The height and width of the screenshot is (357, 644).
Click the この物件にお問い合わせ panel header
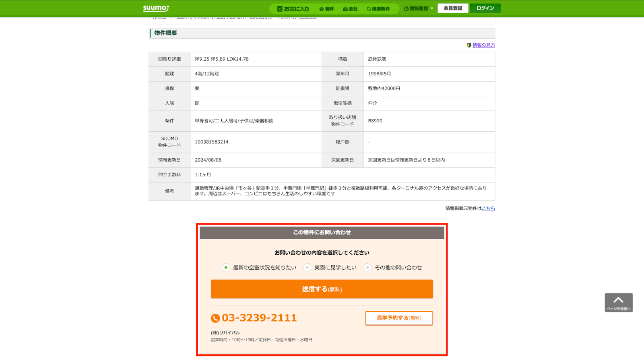[x=322, y=233]
